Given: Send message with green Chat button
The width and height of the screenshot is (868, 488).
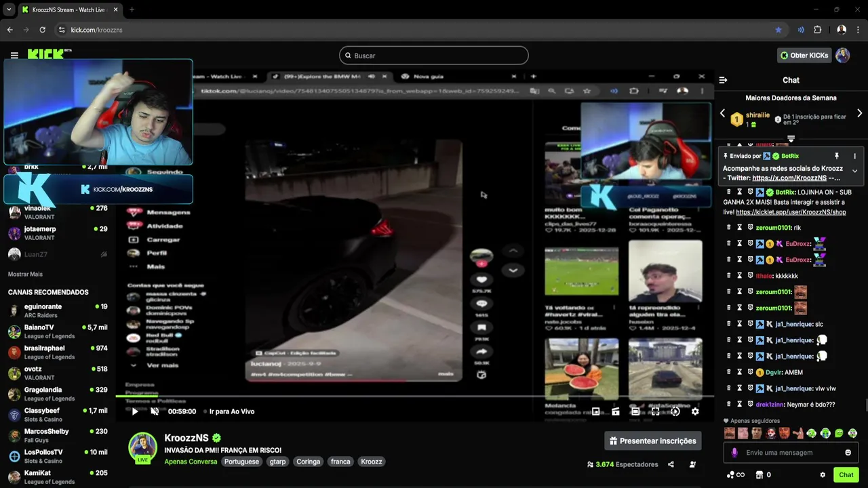Looking at the screenshot, I should point(846,475).
